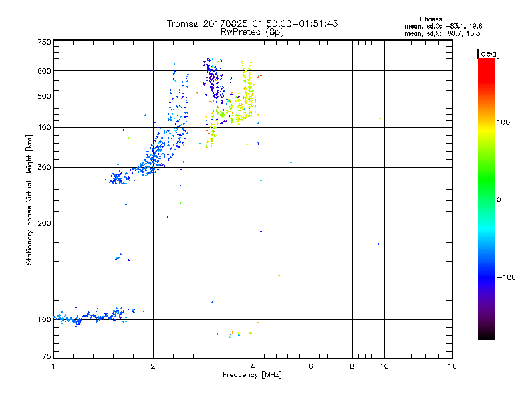The height and width of the screenshot is (399, 532).
Task: Click the orange point near 5 MHz, 200 km
Action: (291, 221)
